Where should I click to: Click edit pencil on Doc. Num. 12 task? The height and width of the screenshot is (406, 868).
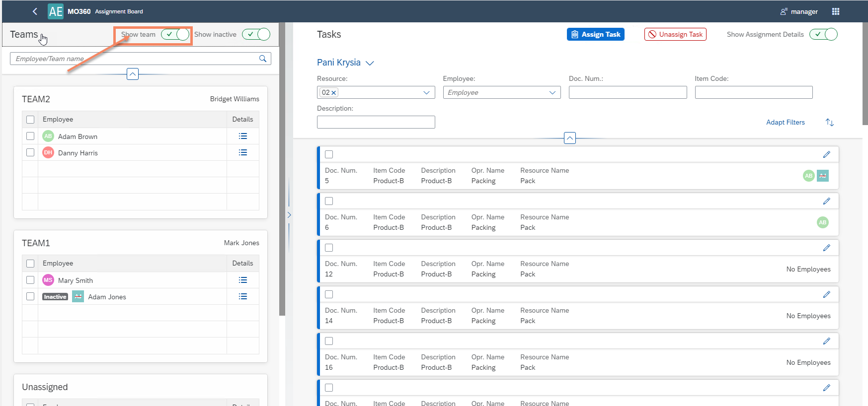click(x=826, y=248)
